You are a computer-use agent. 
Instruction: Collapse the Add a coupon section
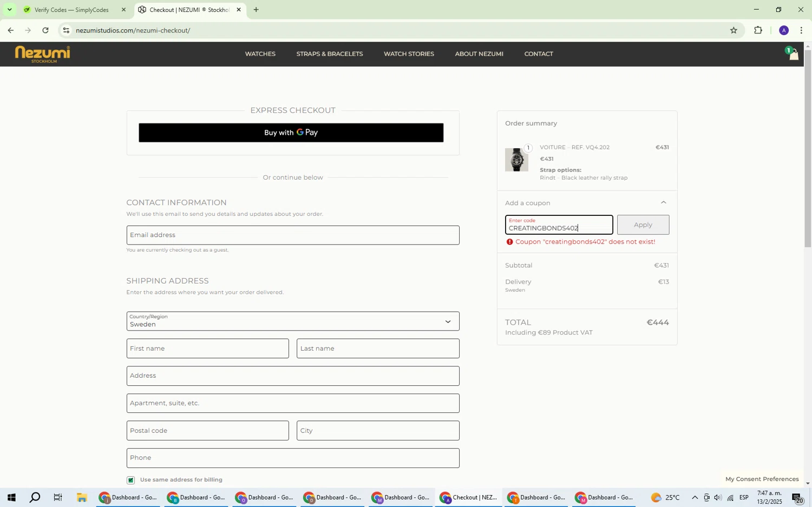[x=663, y=202]
